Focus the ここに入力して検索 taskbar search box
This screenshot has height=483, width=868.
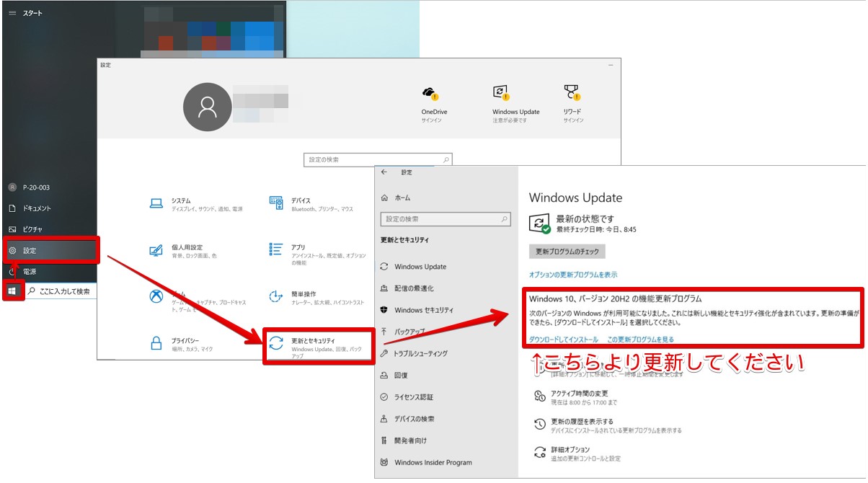point(62,291)
